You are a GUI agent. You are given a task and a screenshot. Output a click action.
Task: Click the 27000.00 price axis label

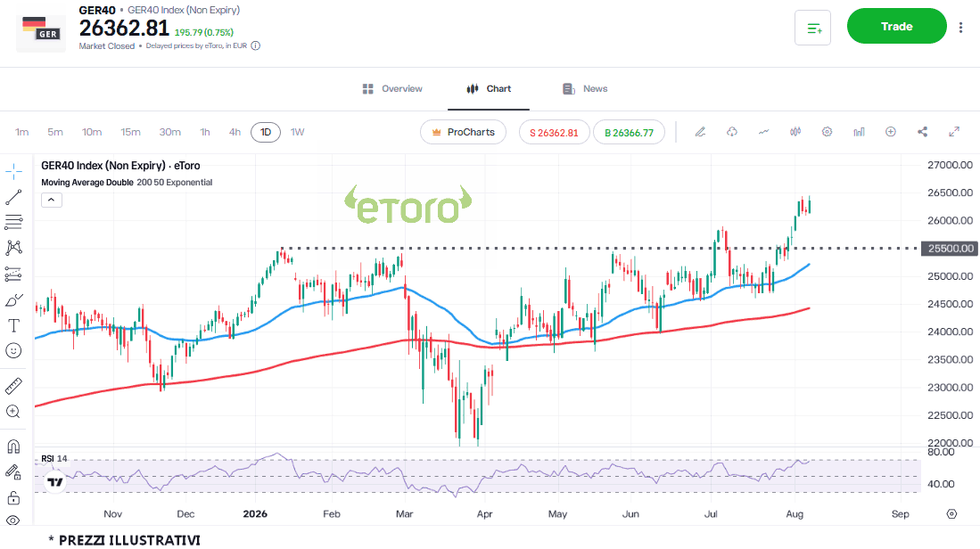coord(950,165)
